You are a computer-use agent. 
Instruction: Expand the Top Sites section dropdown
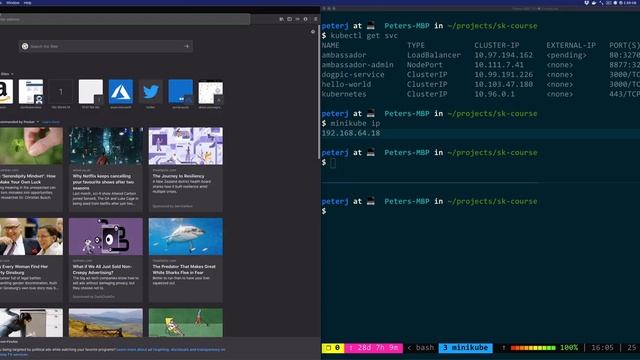coord(12,74)
